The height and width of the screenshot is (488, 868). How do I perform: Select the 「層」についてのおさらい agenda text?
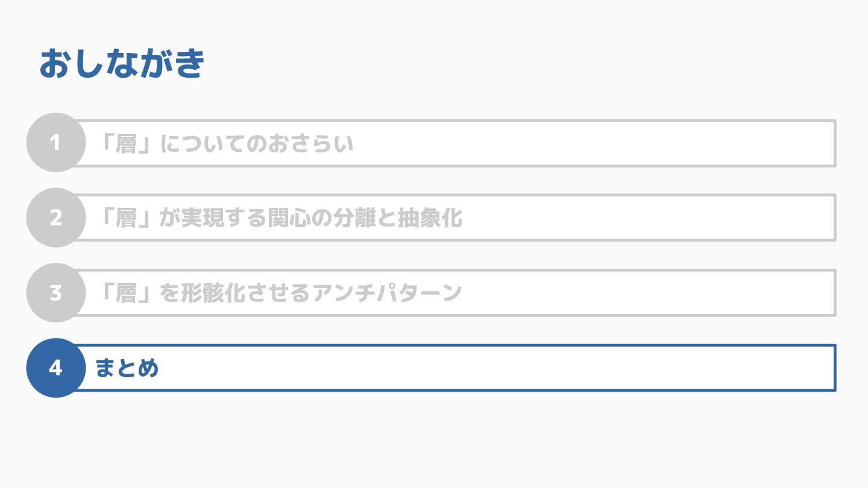pyautogui.click(x=225, y=143)
